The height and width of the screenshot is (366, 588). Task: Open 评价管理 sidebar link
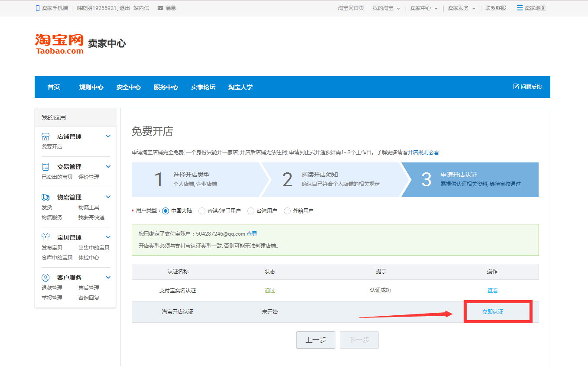89,177
